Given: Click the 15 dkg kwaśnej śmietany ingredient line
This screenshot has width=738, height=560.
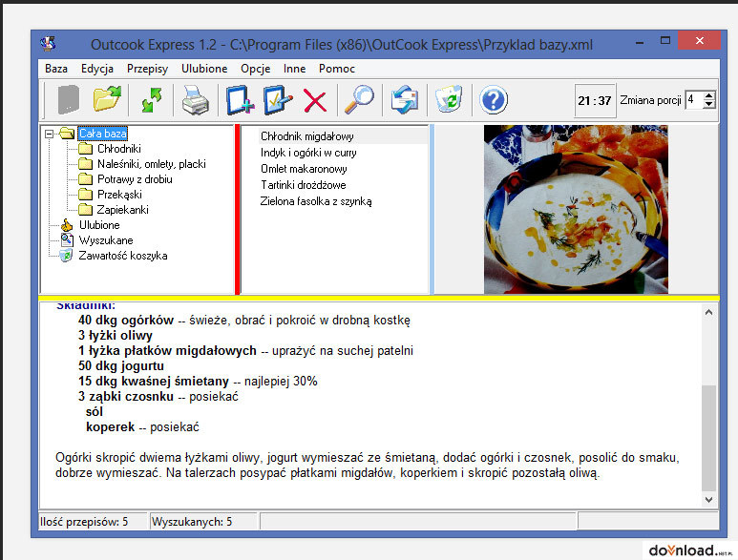Looking at the screenshot, I should (198, 381).
